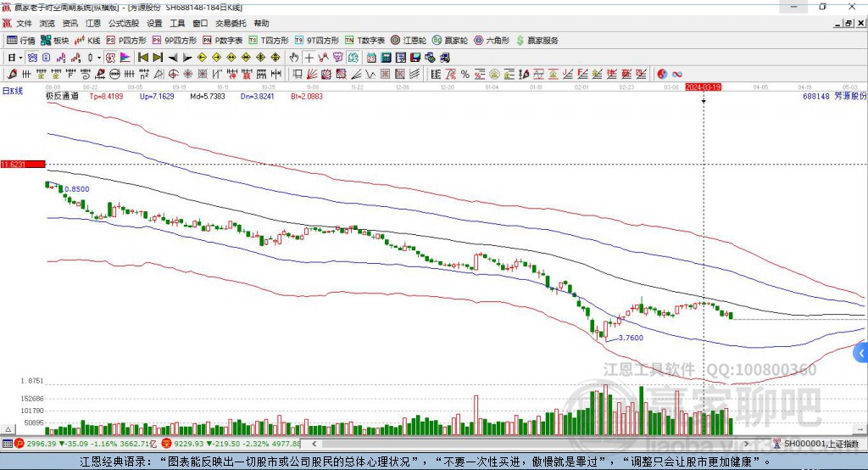
Task: Switch to the K线 chart view
Action: pyautogui.click(x=87, y=41)
